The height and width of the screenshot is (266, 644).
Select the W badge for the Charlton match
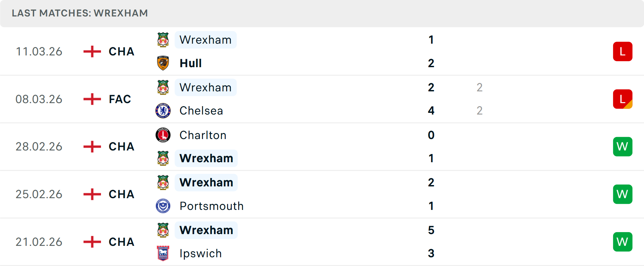(x=623, y=146)
